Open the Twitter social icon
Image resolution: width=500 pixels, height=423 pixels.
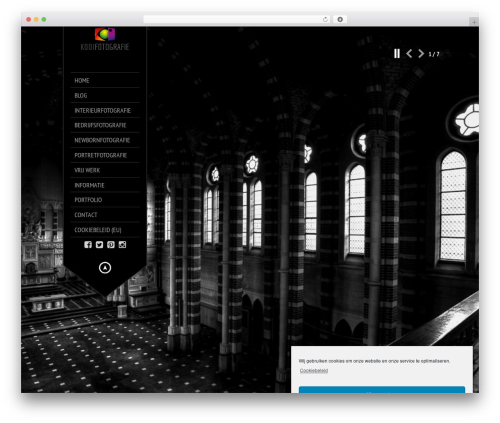99,245
